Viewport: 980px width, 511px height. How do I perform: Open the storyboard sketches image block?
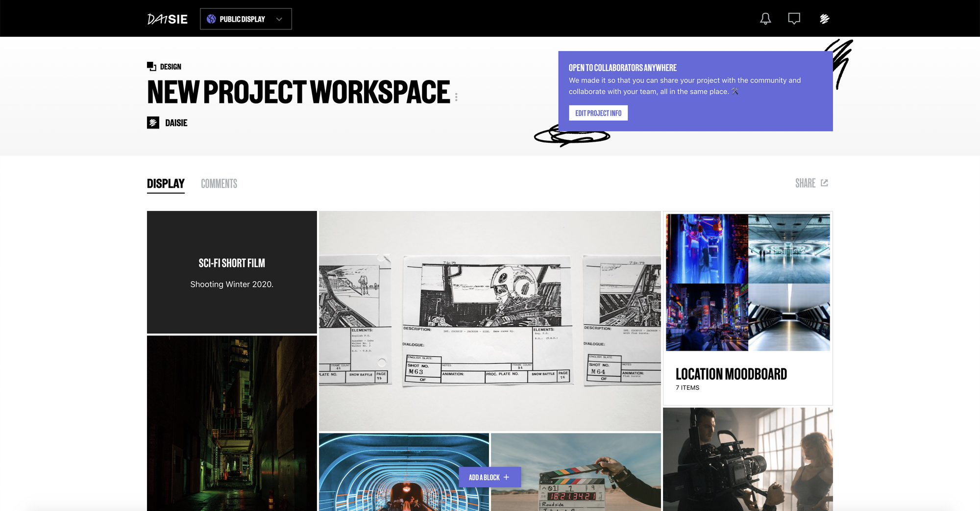pos(490,321)
